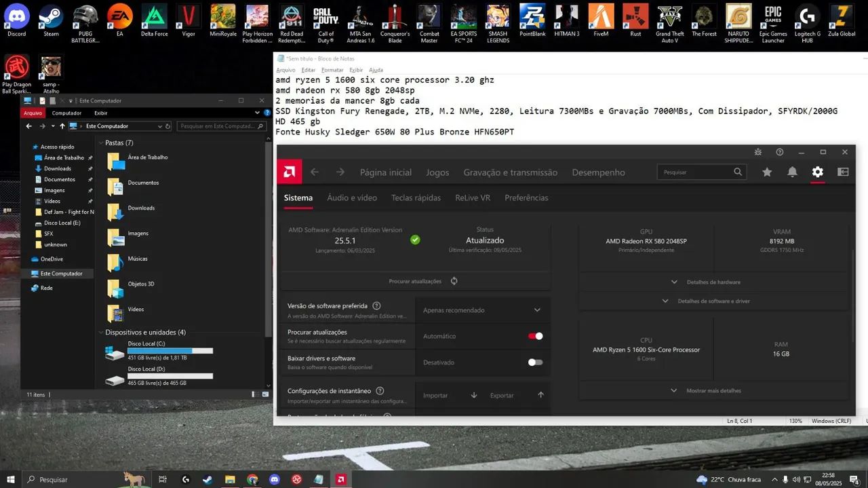
Task: Click the Importar down-arrow icon
Action: click(474, 395)
